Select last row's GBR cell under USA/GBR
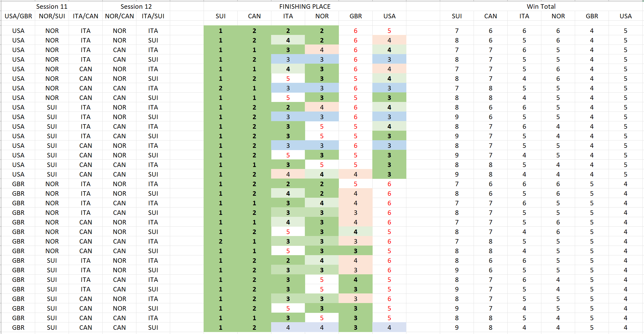Image resolution: width=644 pixels, height=334 pixels. tap(18, 328)
